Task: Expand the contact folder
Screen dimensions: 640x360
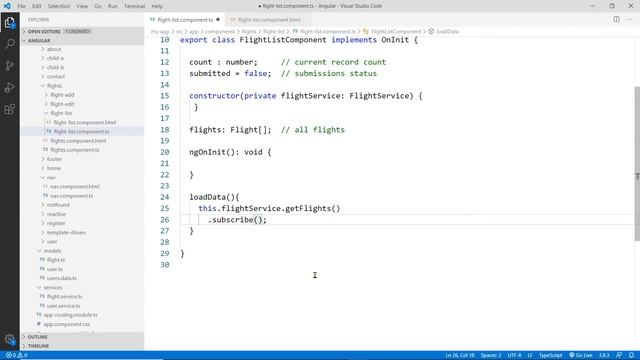Action: click(x=56, y=76)
